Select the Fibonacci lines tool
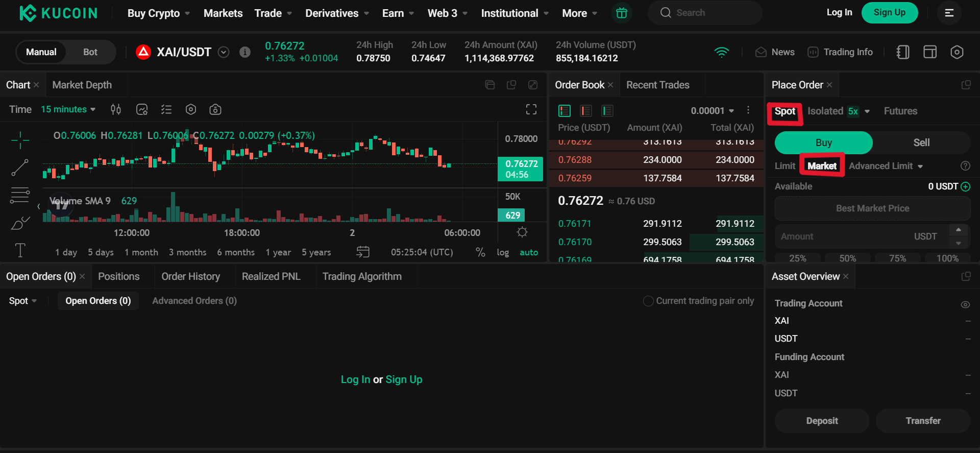 (x=20, y=195)
